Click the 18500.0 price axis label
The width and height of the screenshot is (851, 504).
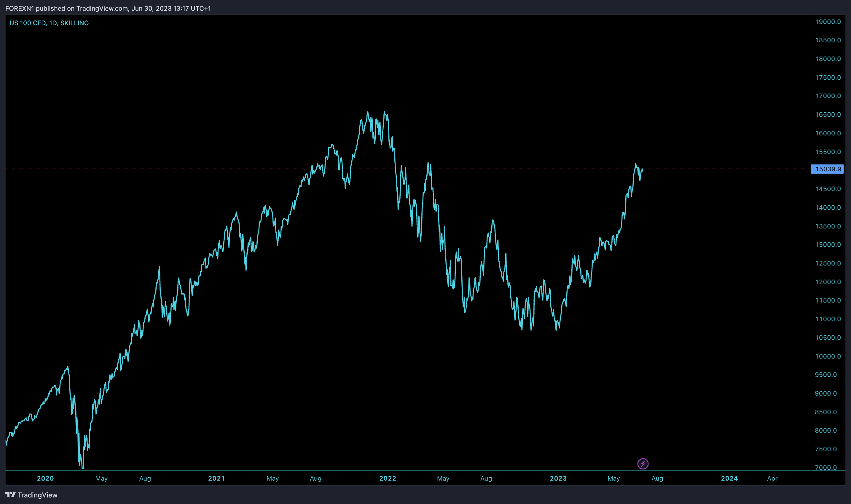tap(828, 40)
